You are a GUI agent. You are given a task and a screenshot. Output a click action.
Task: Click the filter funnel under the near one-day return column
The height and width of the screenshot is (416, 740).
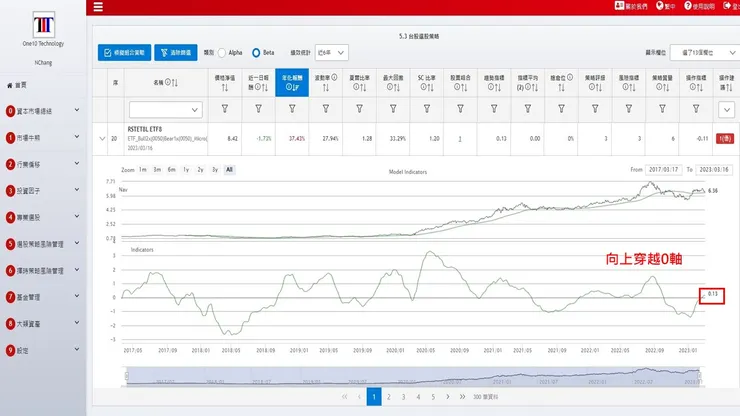[258, 109]
